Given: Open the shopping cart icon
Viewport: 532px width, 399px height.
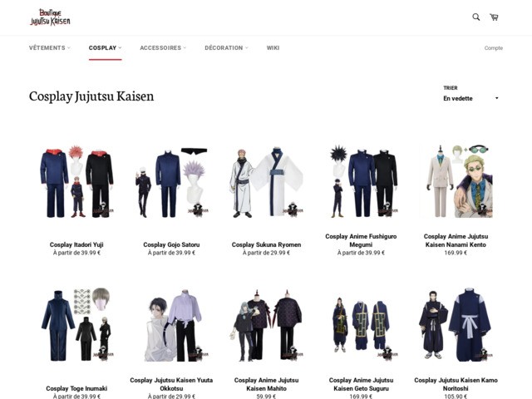Looking at the screenshot, I should [495, 17].
